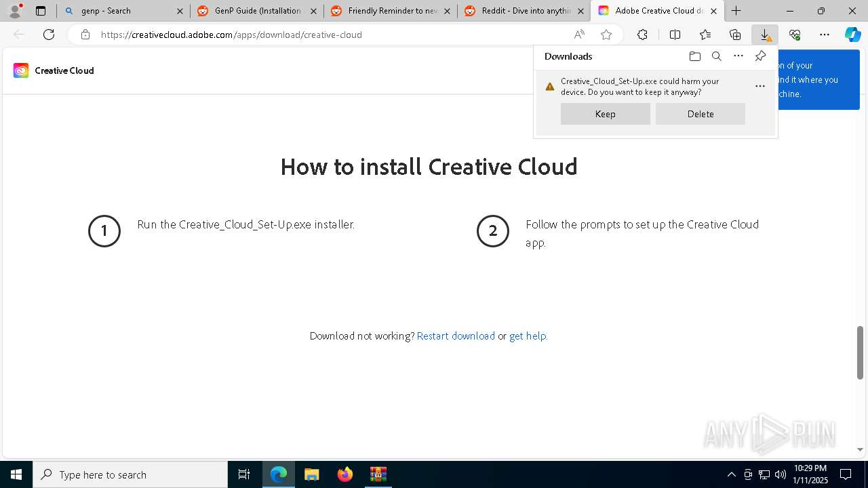The image size is (868, 488).
Task: Click the Follow the prompts step text
Action: click(x=642, y=233)
